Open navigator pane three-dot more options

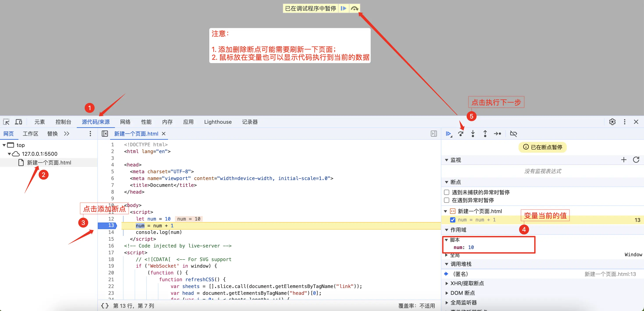click(90, 134)
